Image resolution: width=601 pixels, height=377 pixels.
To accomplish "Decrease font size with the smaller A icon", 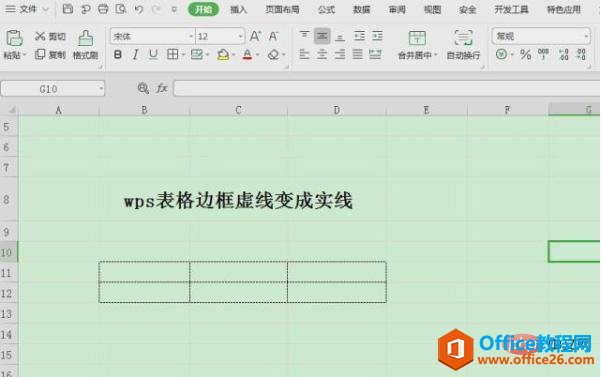I will pos(273,36).
